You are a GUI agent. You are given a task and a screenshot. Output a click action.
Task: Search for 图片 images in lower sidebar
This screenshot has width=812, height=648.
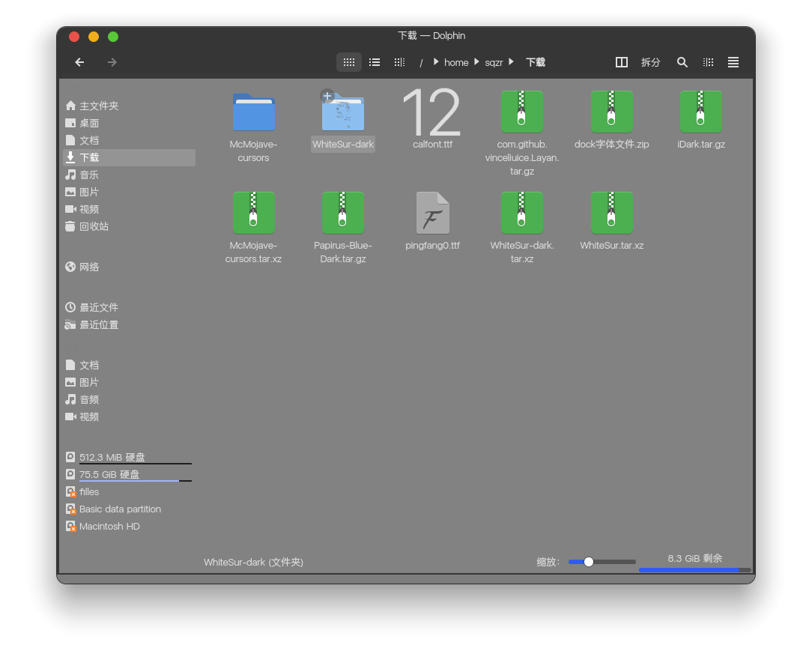pyautogui.click(x=129, y=382)
